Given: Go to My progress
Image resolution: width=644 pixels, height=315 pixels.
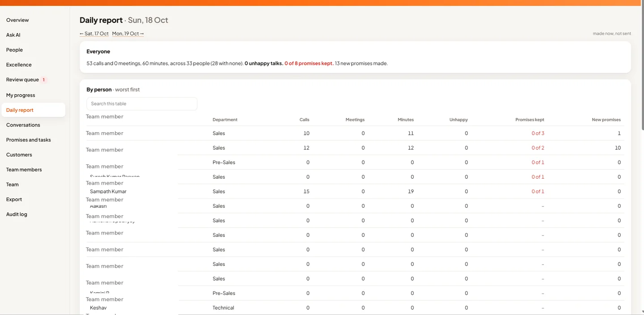Looking at the screenshot, I should [x=21, y=95].
